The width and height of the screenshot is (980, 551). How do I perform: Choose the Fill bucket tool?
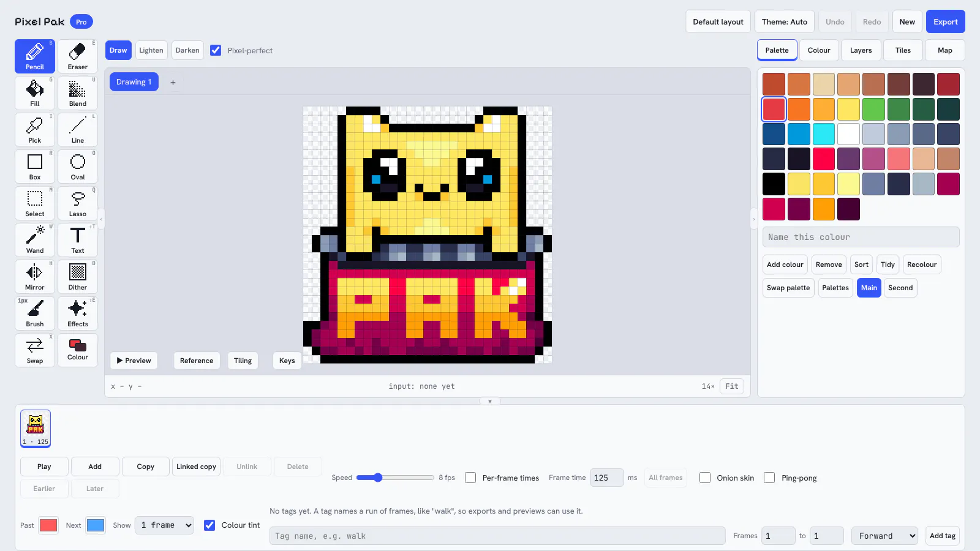(35, 93)
